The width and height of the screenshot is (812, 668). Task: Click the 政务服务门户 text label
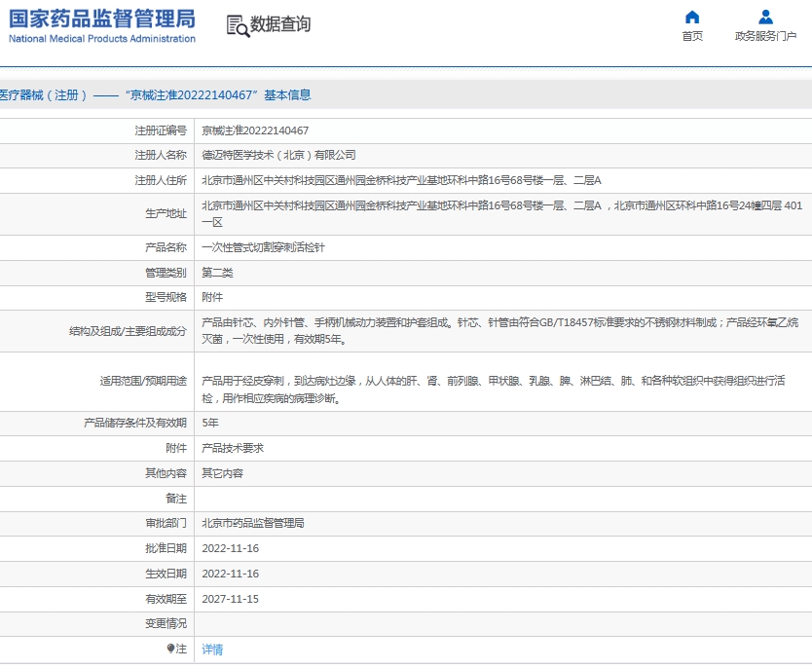click(x=765, y=36)
